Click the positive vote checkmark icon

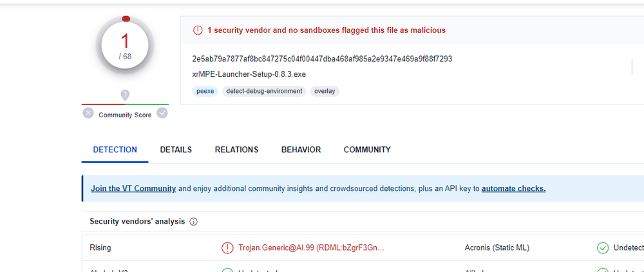pos(162,113)
